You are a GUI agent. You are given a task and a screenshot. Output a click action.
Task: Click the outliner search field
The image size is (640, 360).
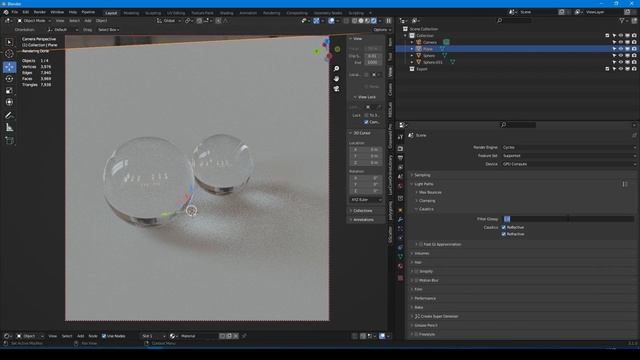click(x=514, y=20)
